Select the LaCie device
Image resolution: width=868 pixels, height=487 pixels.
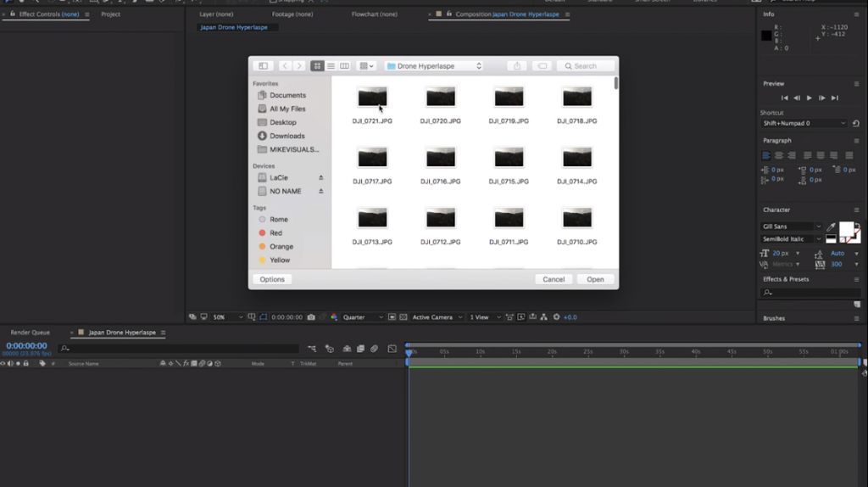[x=278, y=178]
